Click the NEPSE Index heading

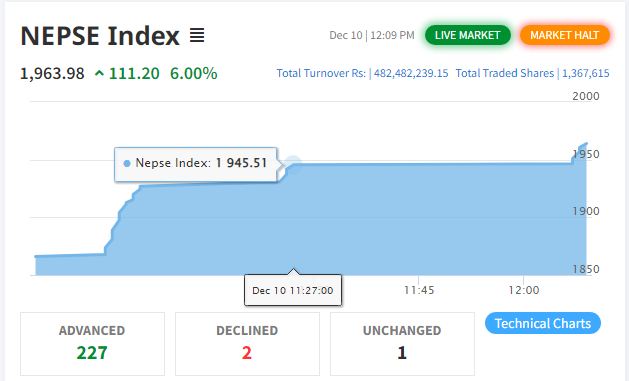point(100,36)
